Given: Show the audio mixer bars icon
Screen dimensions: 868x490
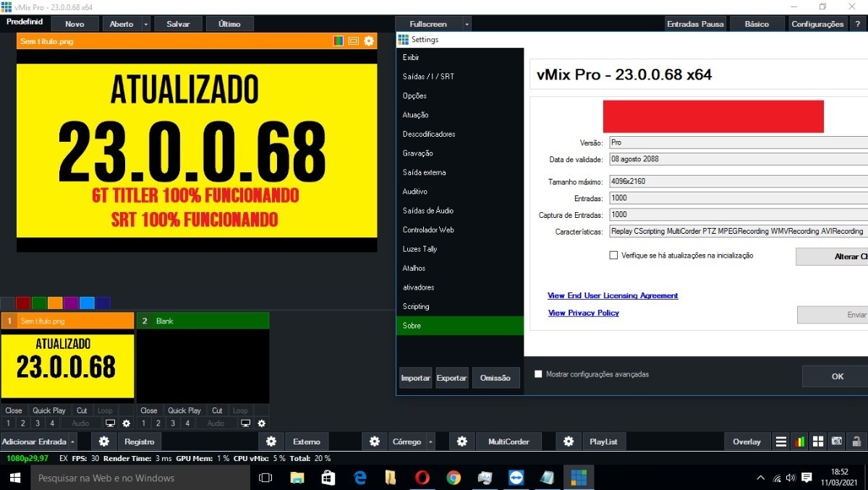Looking at the screenshot, I should pos(800,442).
